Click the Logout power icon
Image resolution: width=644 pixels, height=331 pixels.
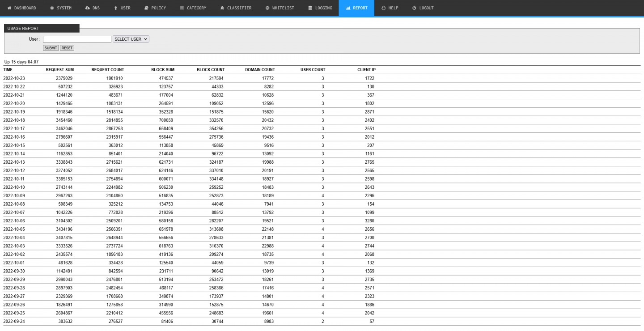414,8
